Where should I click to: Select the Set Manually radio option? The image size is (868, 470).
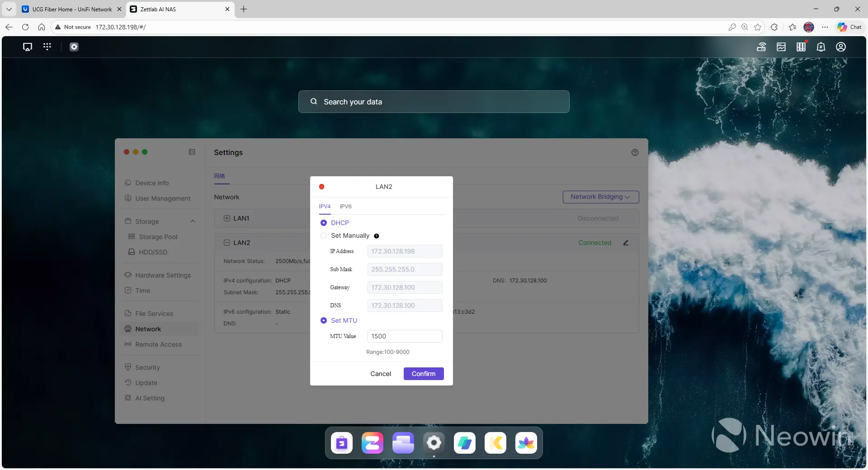(x=324, y=235)
